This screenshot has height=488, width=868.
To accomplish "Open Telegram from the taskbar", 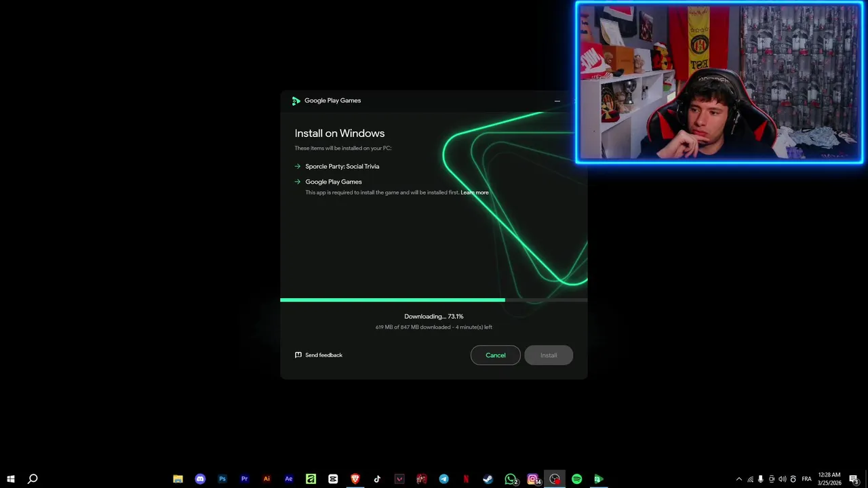I will coord(443,479).
